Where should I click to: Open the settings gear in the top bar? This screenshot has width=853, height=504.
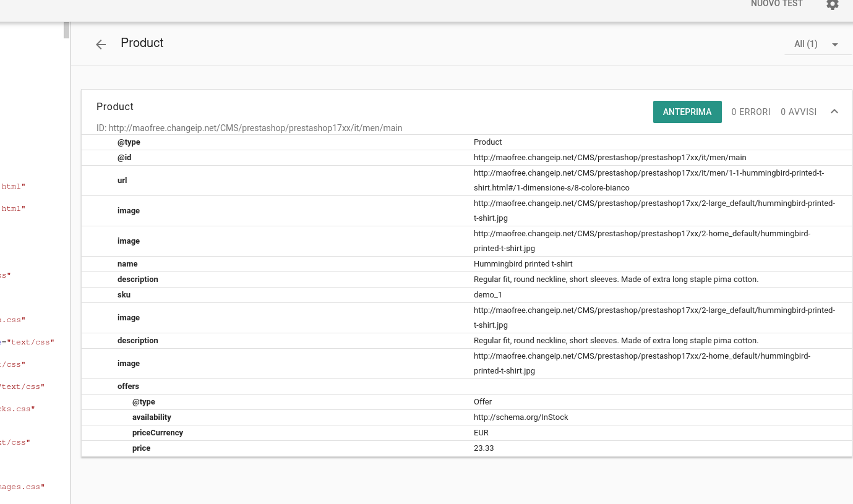point(832,5)
